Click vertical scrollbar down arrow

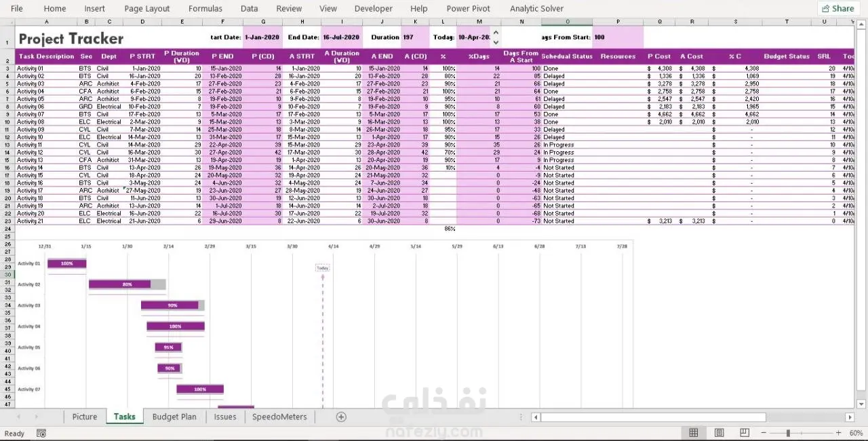[x=861, y=404]
